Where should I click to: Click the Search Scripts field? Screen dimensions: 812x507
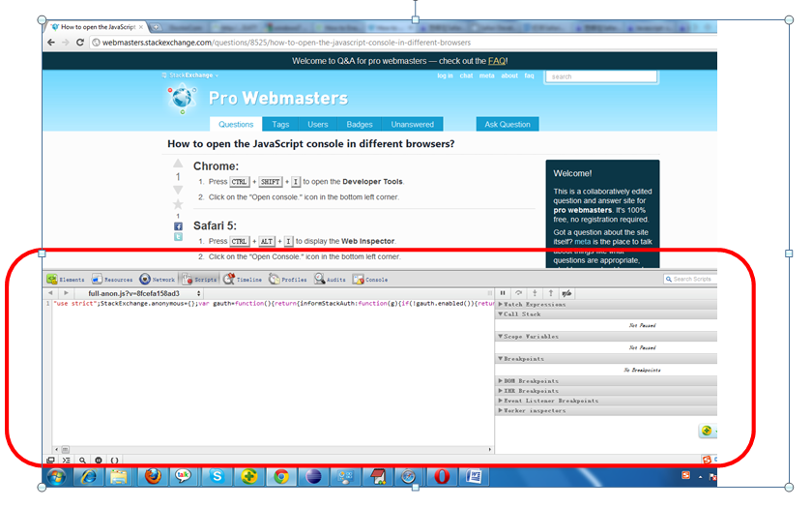pyautogui.click(x=690, y=279)
